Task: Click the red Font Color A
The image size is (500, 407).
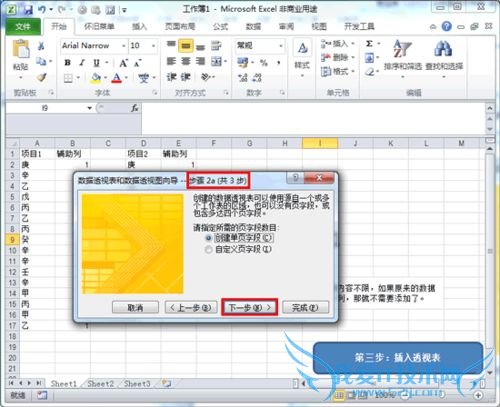Action: pos(116,78)
